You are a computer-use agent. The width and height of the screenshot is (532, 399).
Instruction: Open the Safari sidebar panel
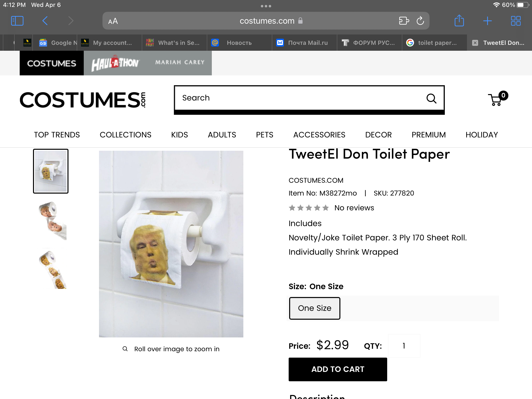coord(17,21)
